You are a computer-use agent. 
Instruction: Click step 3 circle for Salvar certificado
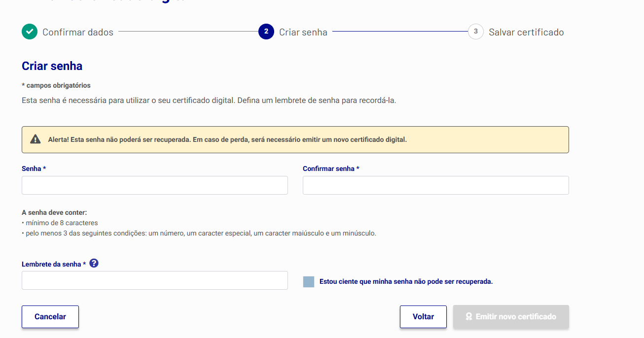pyautogui.click(x=476, y=32)
